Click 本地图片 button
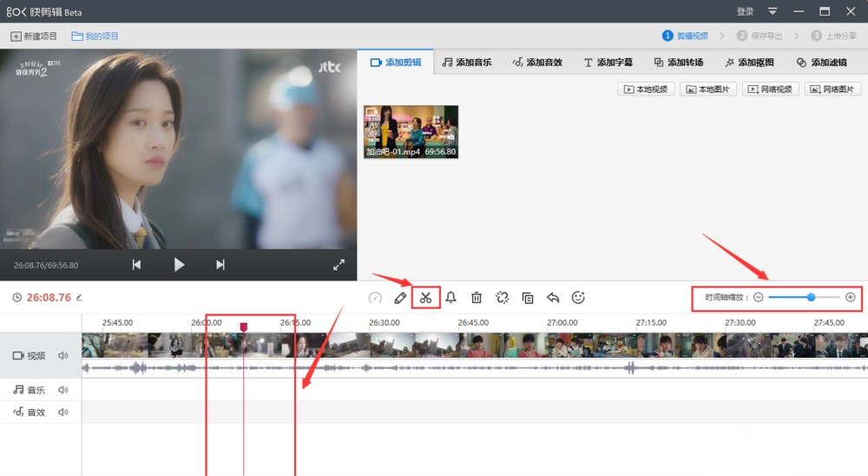 click(708, 89)
